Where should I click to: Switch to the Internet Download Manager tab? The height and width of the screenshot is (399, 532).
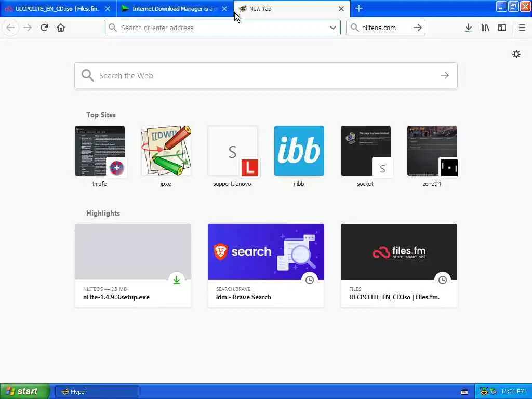pyautogui.click(x=175, y=9)
